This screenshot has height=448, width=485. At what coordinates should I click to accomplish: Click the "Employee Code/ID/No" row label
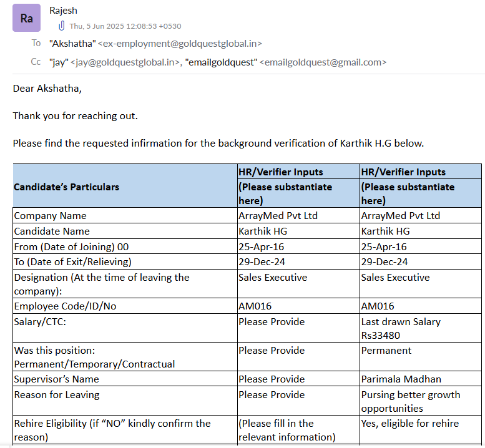(65, 306)
